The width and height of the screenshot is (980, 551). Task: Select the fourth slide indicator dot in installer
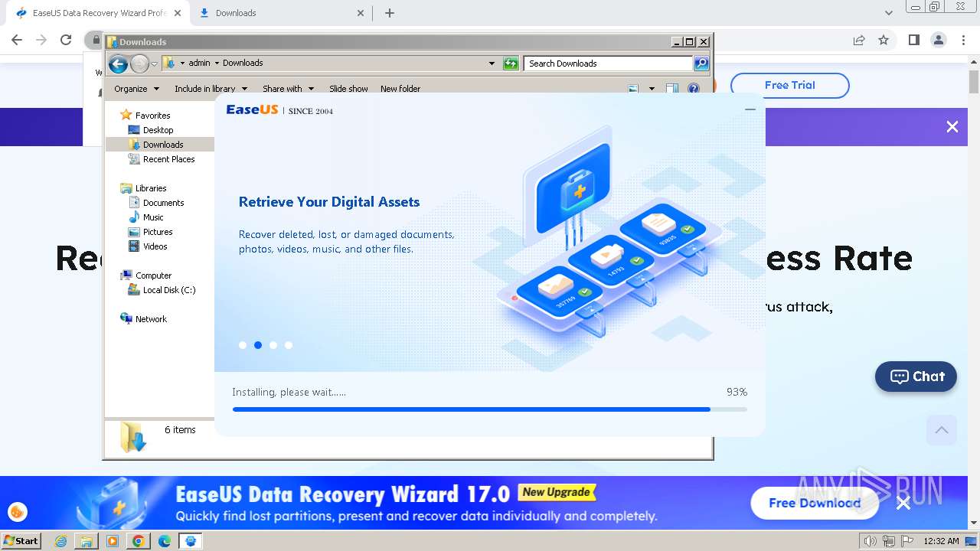pos(289,345)
